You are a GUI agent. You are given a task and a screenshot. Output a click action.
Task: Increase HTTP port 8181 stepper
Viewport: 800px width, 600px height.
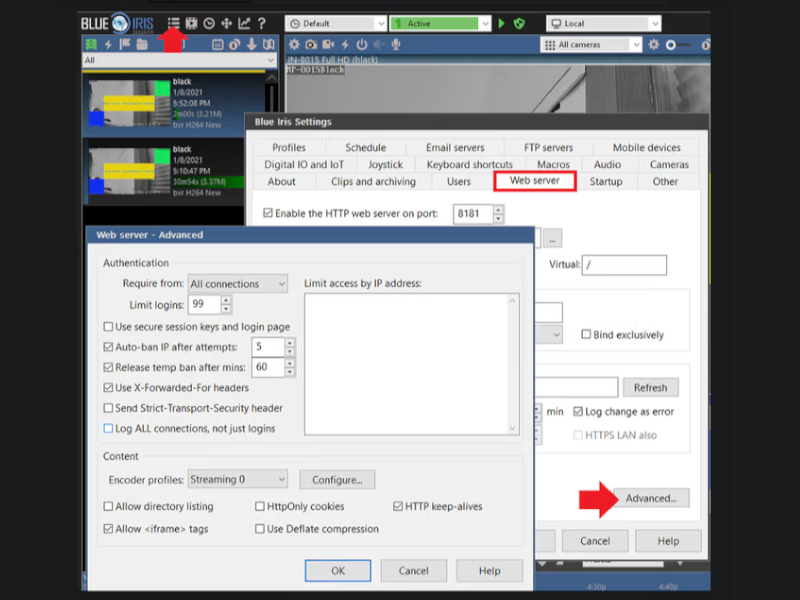coord(498,209)
